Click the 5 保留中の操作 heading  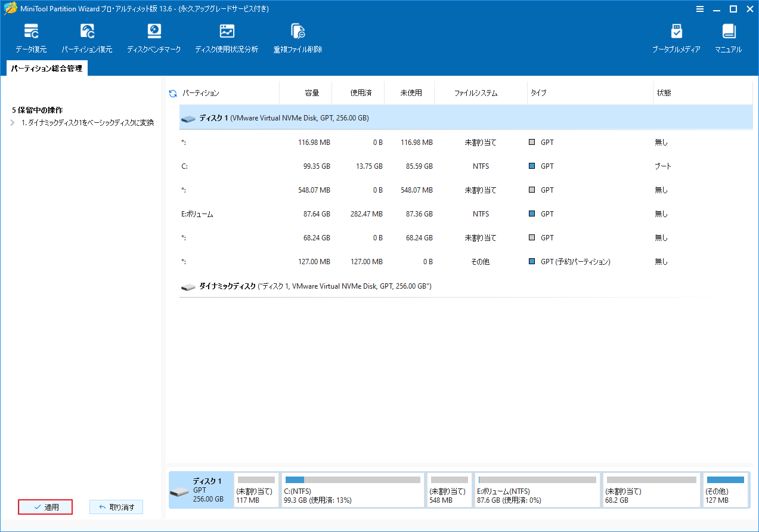pos(37,110)
